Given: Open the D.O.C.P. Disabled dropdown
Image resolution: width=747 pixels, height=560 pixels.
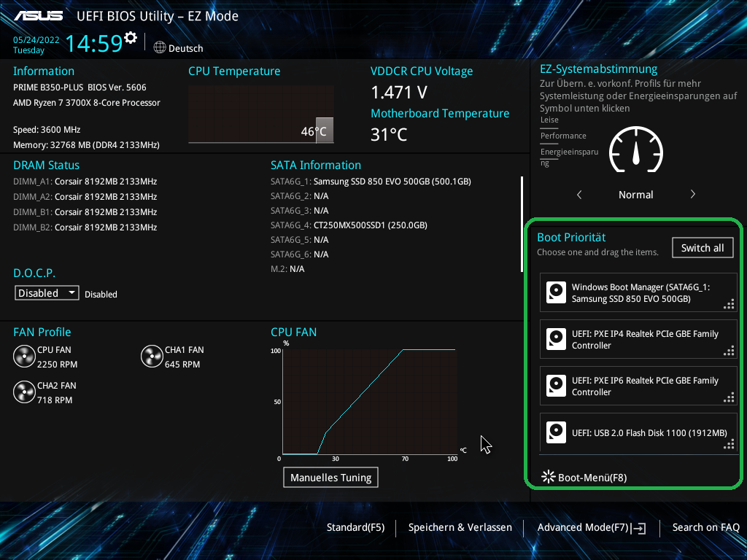Looking at the screenshot, I should point(47,293).
